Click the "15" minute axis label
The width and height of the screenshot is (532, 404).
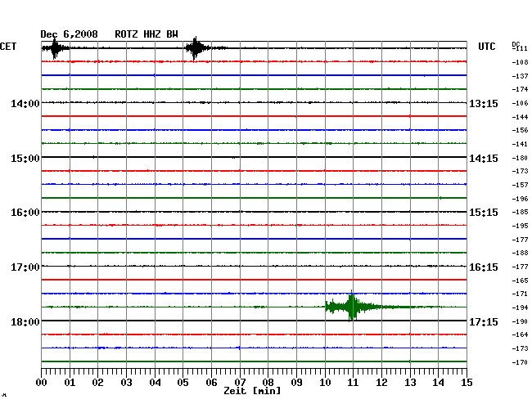click(x=467, y=383)
